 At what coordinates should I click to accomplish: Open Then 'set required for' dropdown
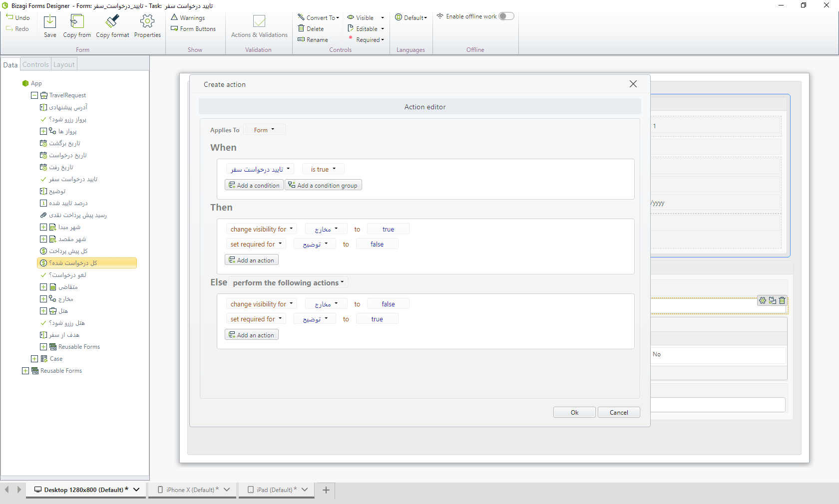256,244
